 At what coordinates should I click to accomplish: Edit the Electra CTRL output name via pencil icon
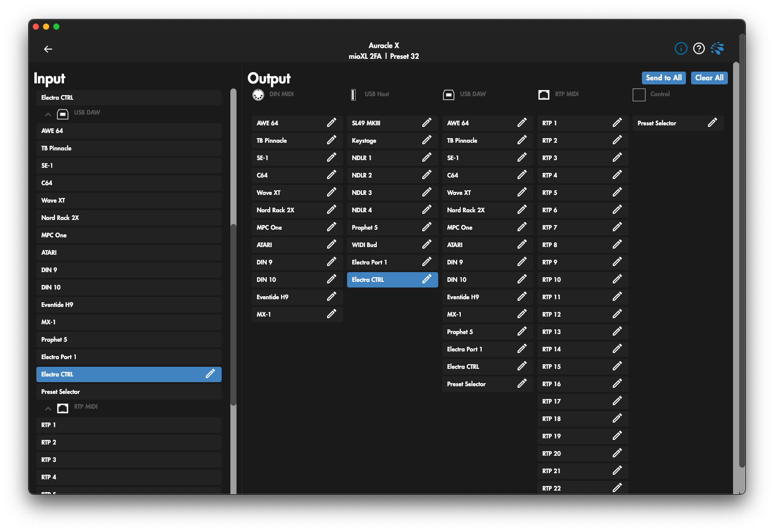click(x=427, y=279)
